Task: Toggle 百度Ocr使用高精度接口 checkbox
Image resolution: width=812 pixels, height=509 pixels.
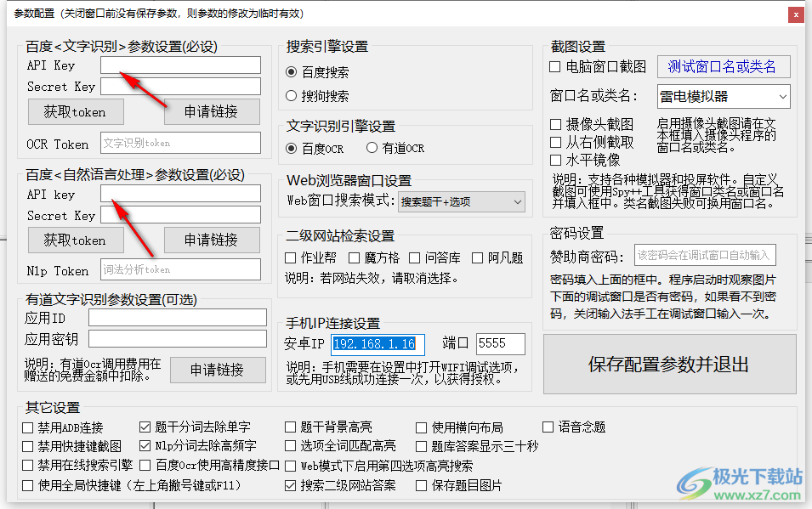Action: 145,465
